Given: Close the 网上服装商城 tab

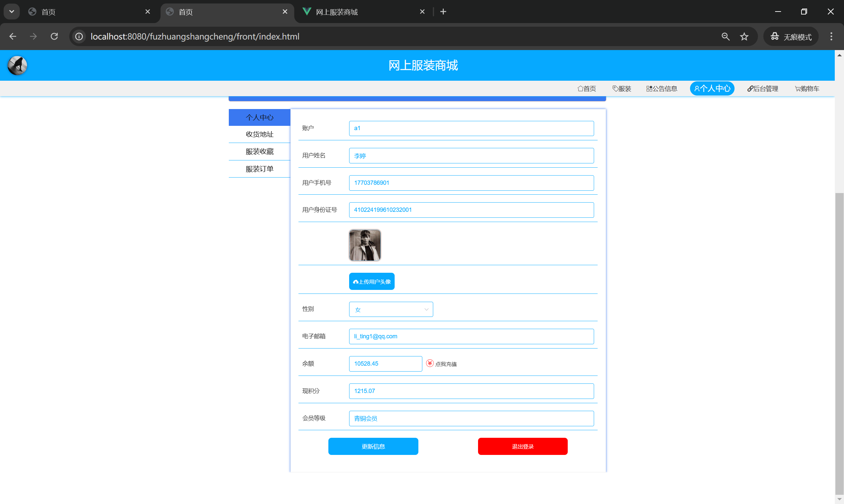Looking at the screenshot, I should pyautogui.click(x=422, y=12).
